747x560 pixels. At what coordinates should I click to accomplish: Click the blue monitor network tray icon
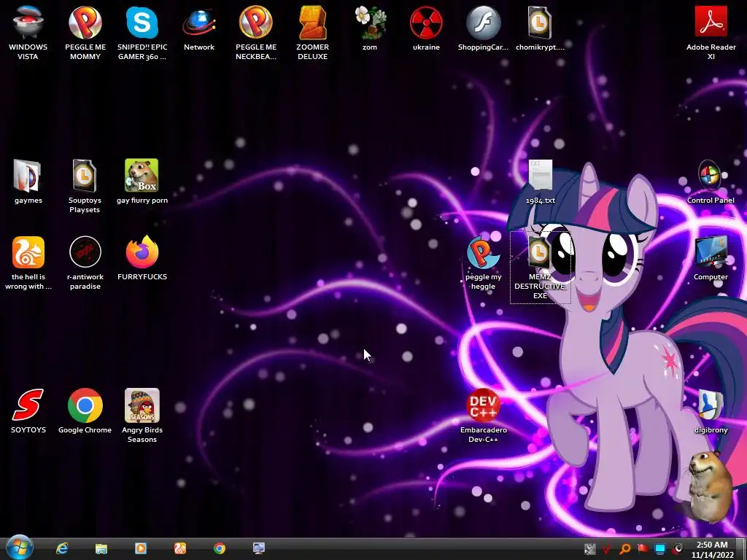660,549
